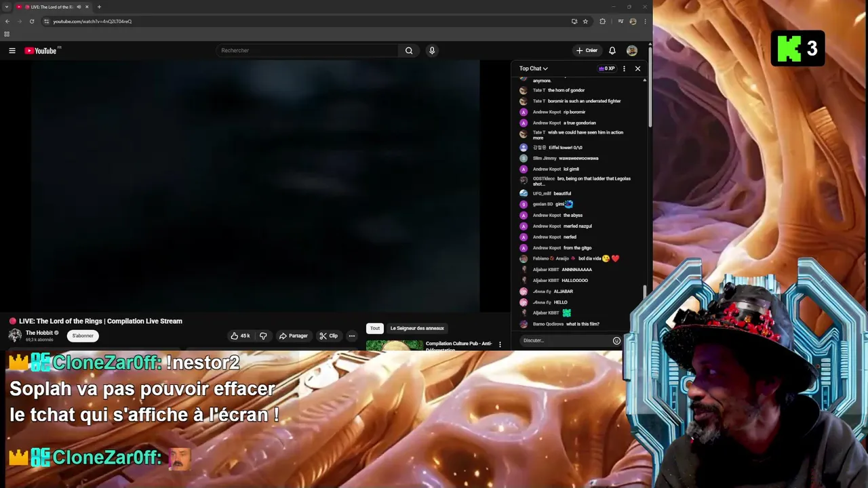Click the Clip scissors button
868x488 pixels.
pyautogui.click(x=329, y=335)
